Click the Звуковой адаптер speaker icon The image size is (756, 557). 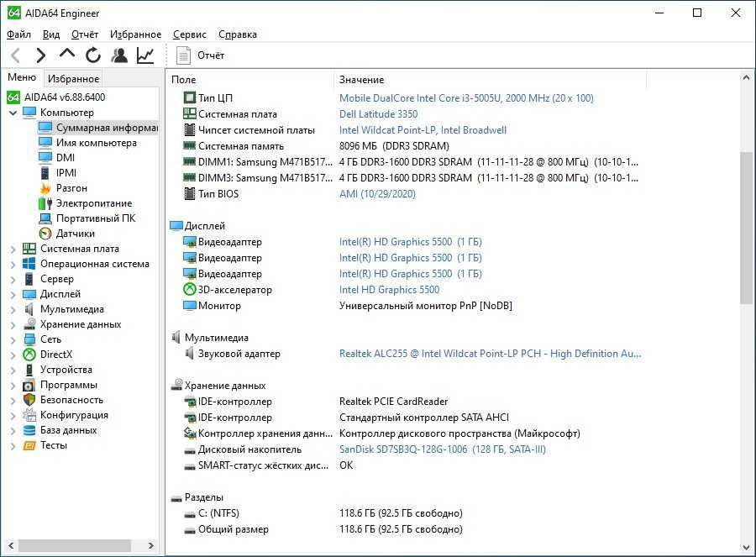tap(190, 354)
